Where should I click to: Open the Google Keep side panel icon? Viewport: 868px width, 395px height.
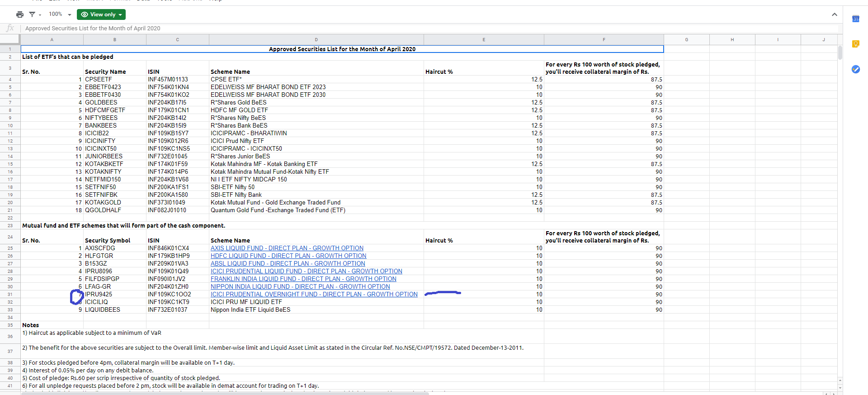tap(855, 44)
